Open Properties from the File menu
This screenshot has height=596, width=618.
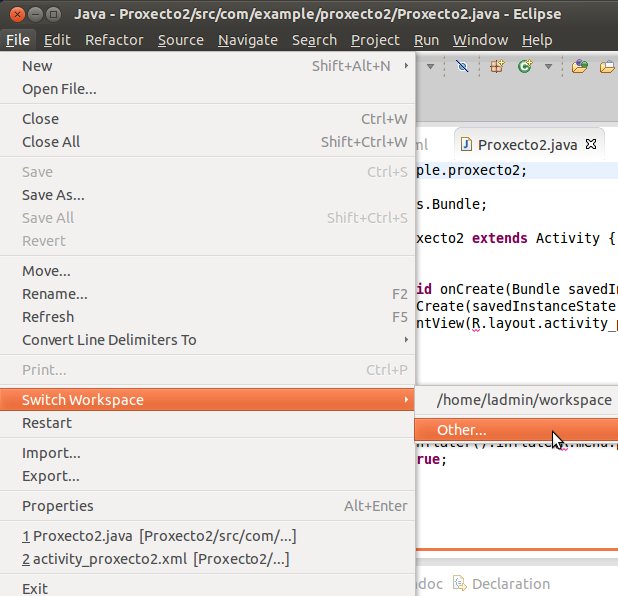point(207,506)
